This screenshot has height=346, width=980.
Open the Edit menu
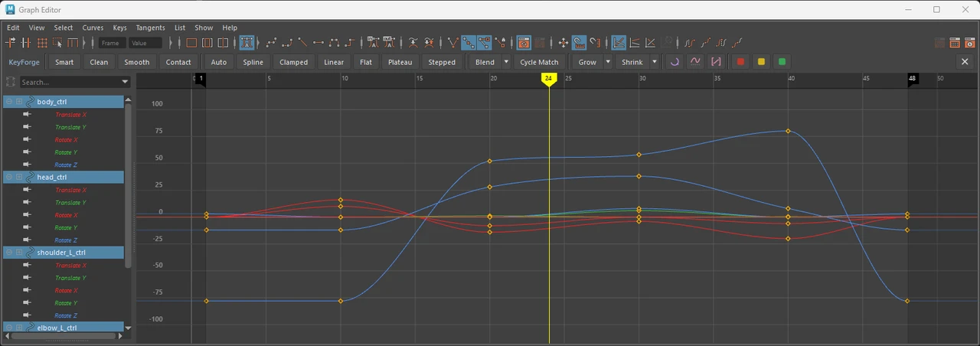point(13,28)
